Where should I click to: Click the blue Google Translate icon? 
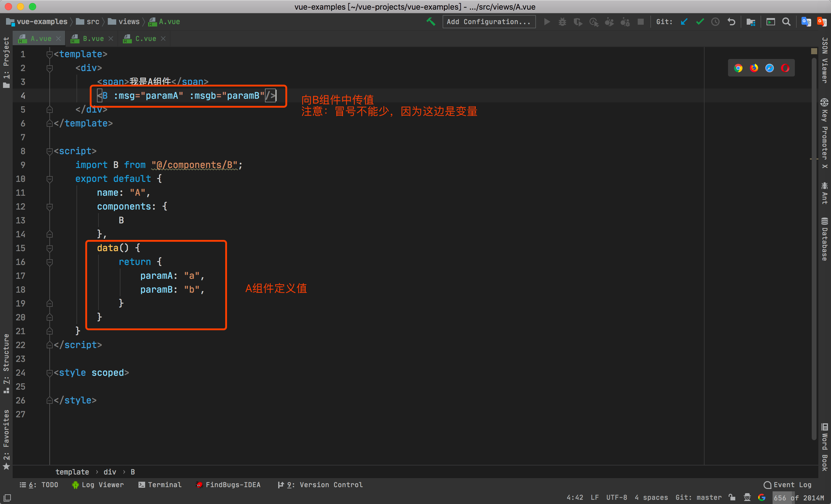(806, 22)
